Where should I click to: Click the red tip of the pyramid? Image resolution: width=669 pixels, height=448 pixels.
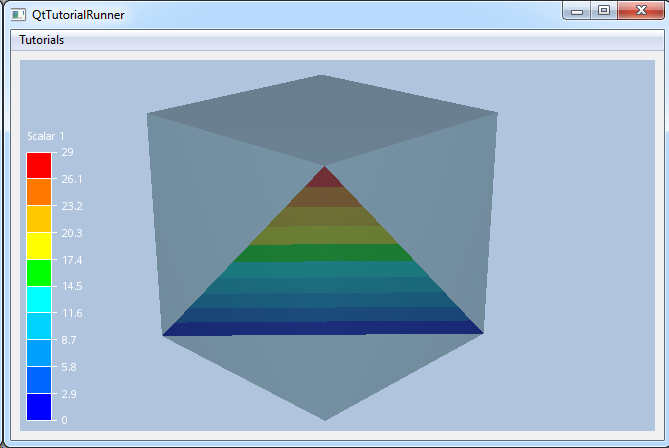click(x=323, y=178)
